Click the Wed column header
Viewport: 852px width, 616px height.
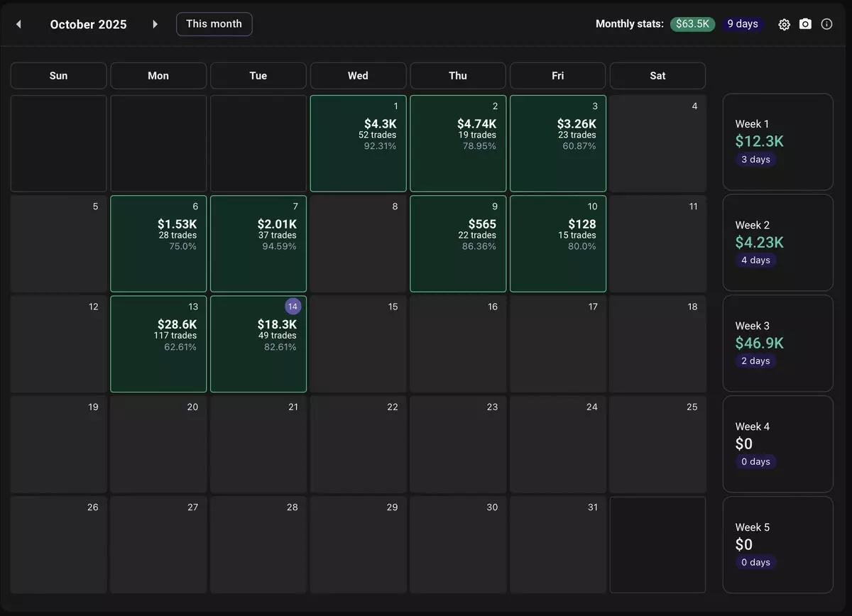(x=358, y=76)
